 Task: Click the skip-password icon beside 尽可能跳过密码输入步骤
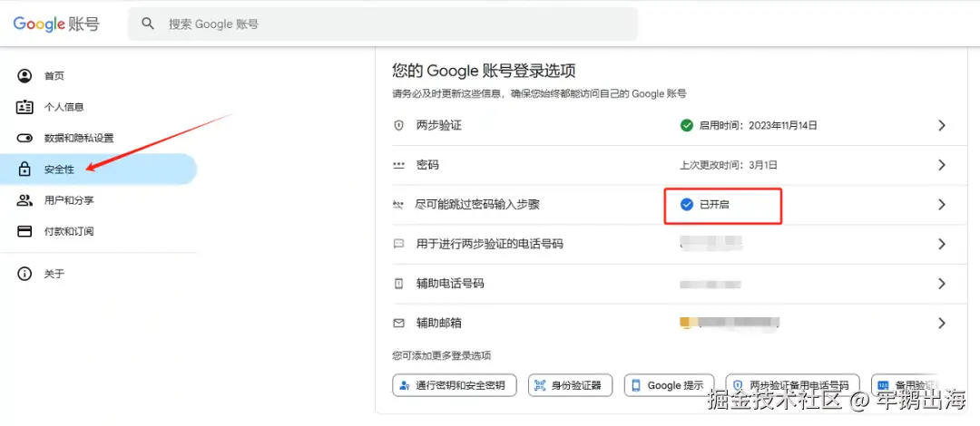click(x=398, y=205)
